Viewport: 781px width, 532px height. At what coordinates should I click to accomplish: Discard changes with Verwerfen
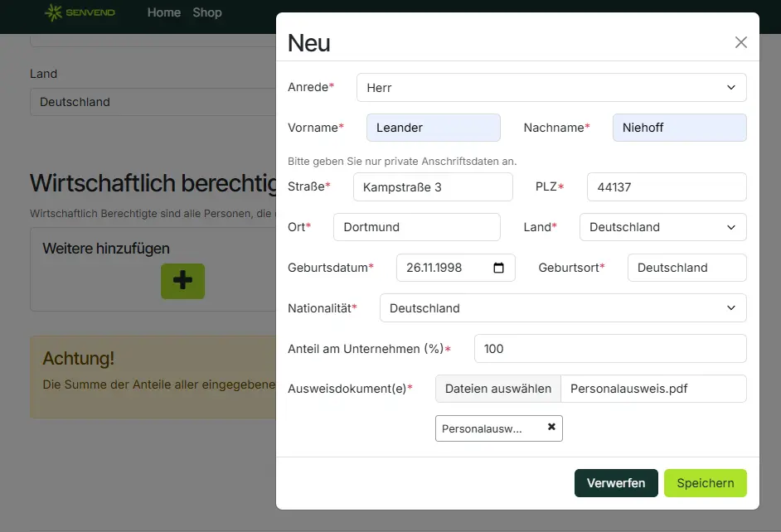tap(616, 483)
